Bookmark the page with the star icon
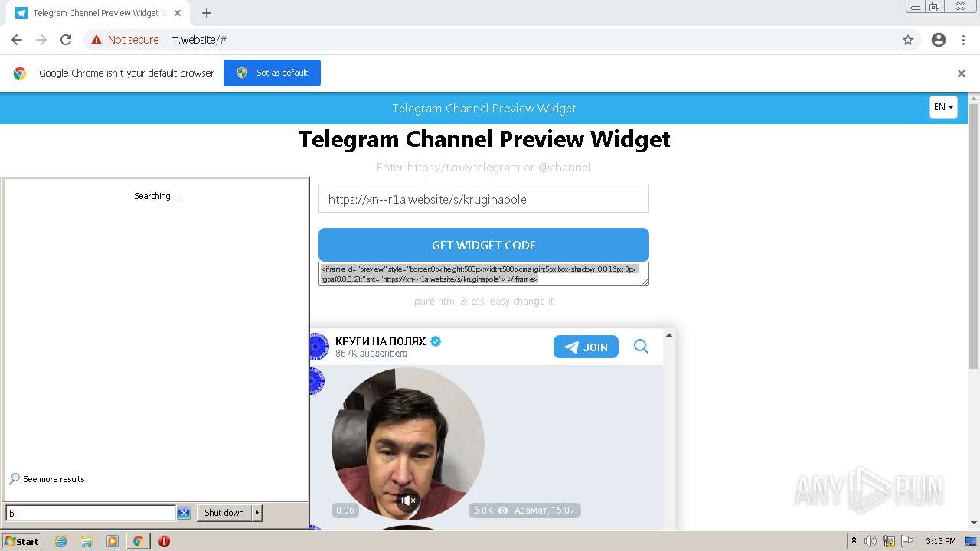 click(908, 40)
